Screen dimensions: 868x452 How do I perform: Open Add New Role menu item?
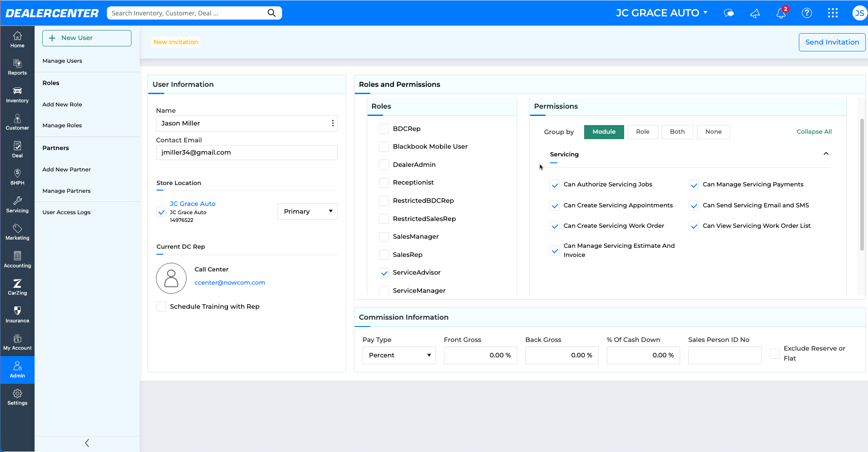tap(62, 105)
